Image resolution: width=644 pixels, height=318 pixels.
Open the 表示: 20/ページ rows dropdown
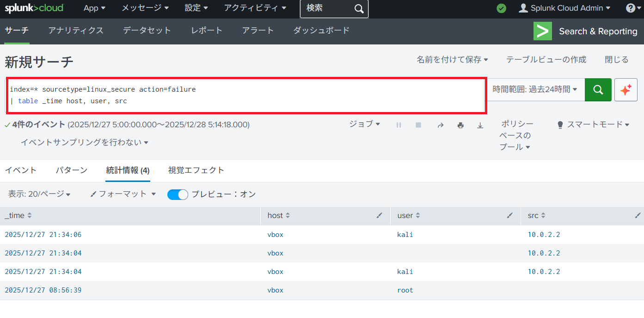pyautogui.click(x=39, y=194)
